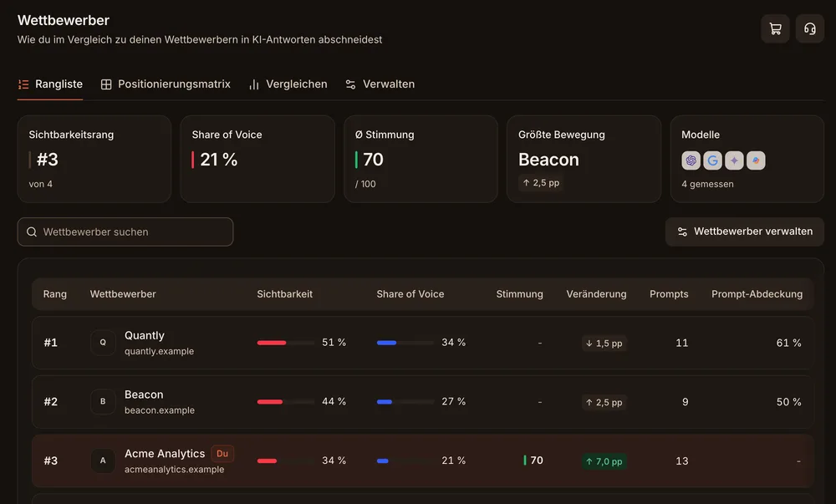This screenshot has height=504, width=836.
Task: Click Wettbewerber verwalten button
Action: (745, 232)
